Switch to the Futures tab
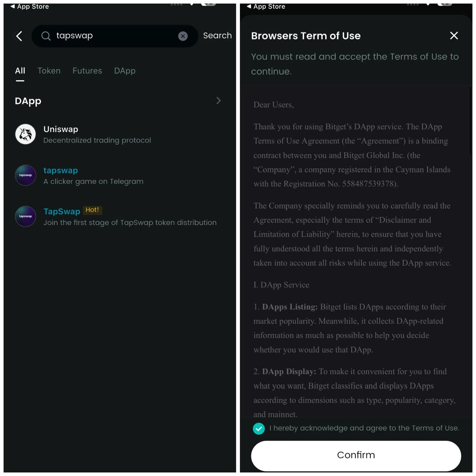476x476 pixels. tap(87, 71)
